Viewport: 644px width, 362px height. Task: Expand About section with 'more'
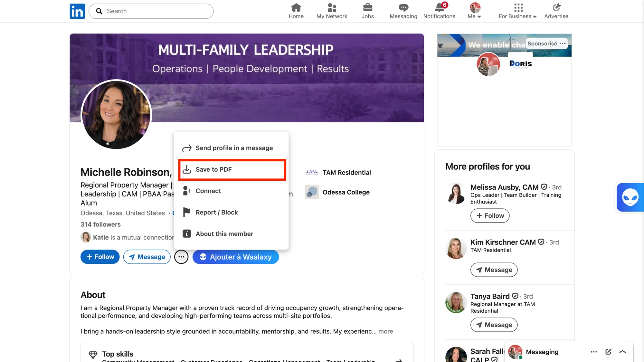(385, 331)
